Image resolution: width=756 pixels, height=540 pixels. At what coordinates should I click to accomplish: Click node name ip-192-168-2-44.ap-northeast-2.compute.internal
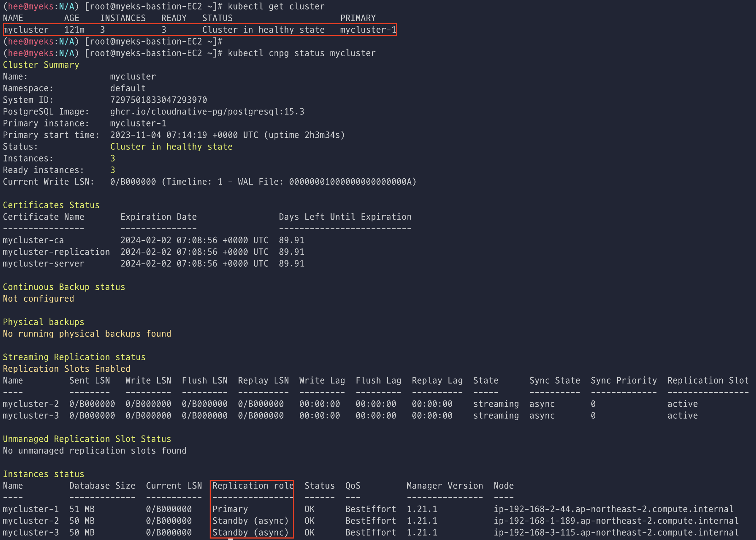pyautogui.click(x=613, y=509)
